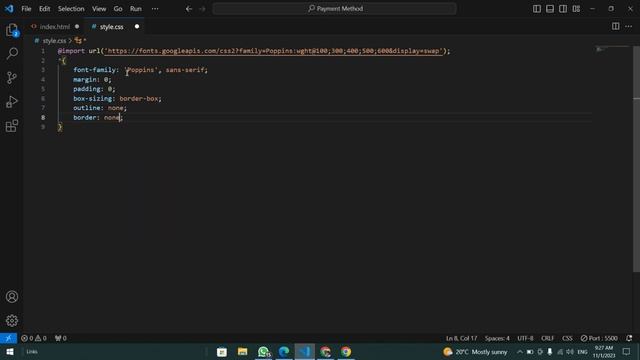This screenshot has width=640, height=360.
Task: Expand the hidden menus ellipsis
Action: [x=155, y=9]
